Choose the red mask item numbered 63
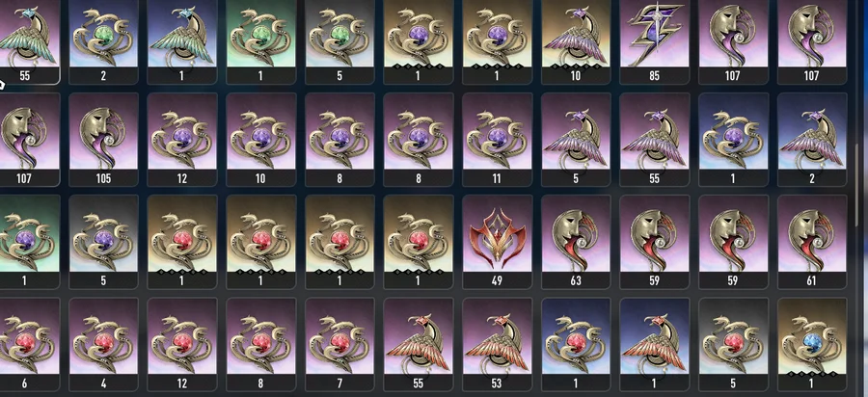Image resolution: width=868 pixels, height=397 pixels. click(575, 242)
